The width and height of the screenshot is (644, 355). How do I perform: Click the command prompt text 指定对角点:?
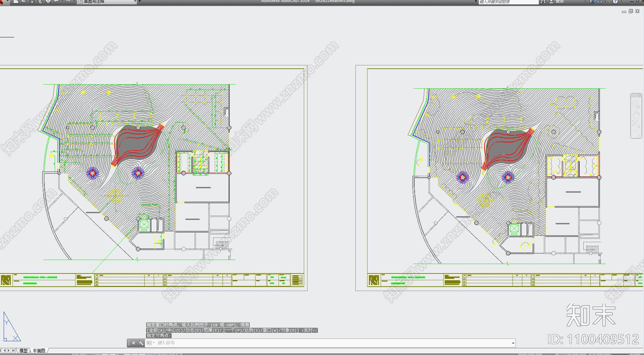click(x=159, y=336)
